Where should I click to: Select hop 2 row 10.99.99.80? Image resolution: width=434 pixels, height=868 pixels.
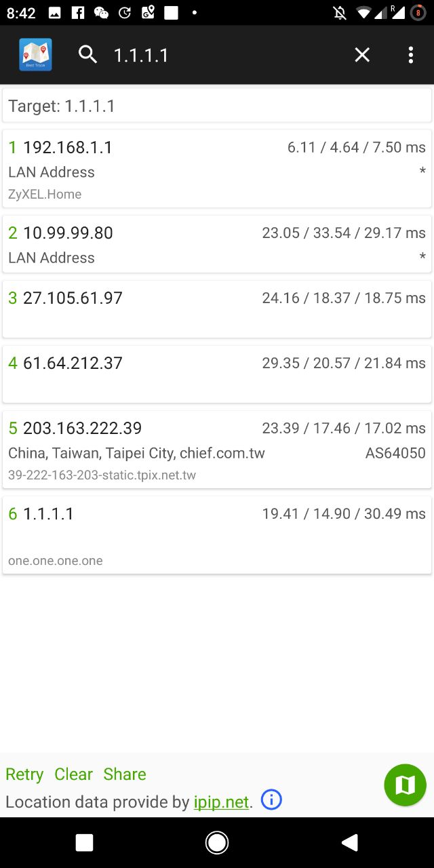(217, 244)
